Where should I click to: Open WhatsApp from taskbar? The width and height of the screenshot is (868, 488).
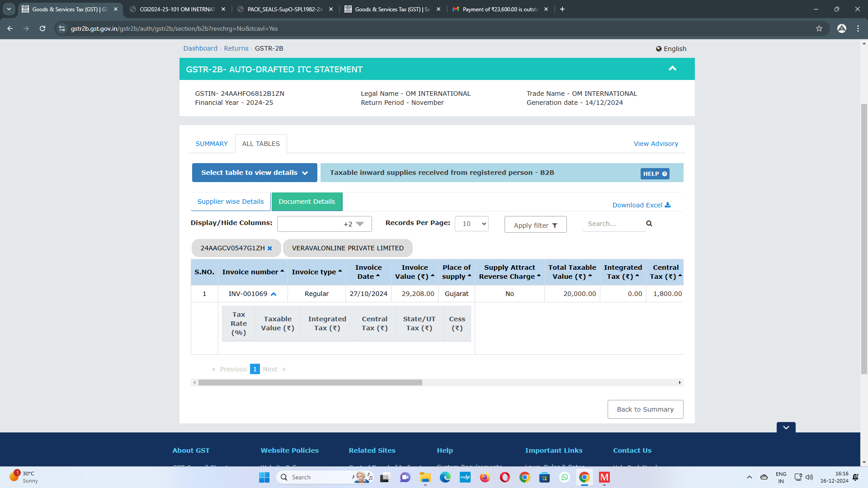(564, 477)
